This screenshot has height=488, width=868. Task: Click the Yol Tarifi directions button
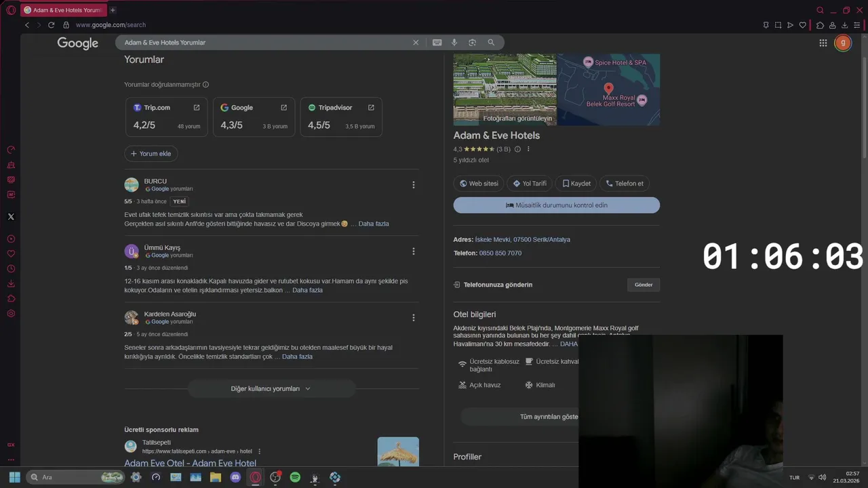pyautogui.click(x=530, y=184)
